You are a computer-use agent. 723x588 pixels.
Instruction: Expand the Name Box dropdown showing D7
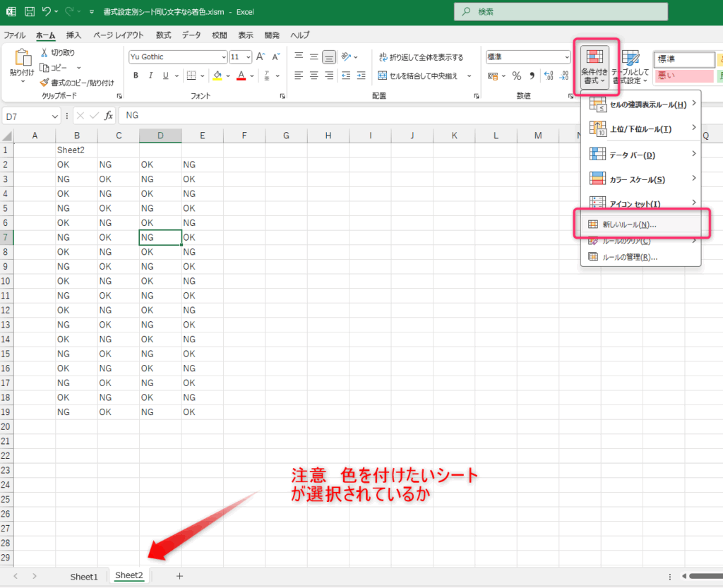[56, 116]
